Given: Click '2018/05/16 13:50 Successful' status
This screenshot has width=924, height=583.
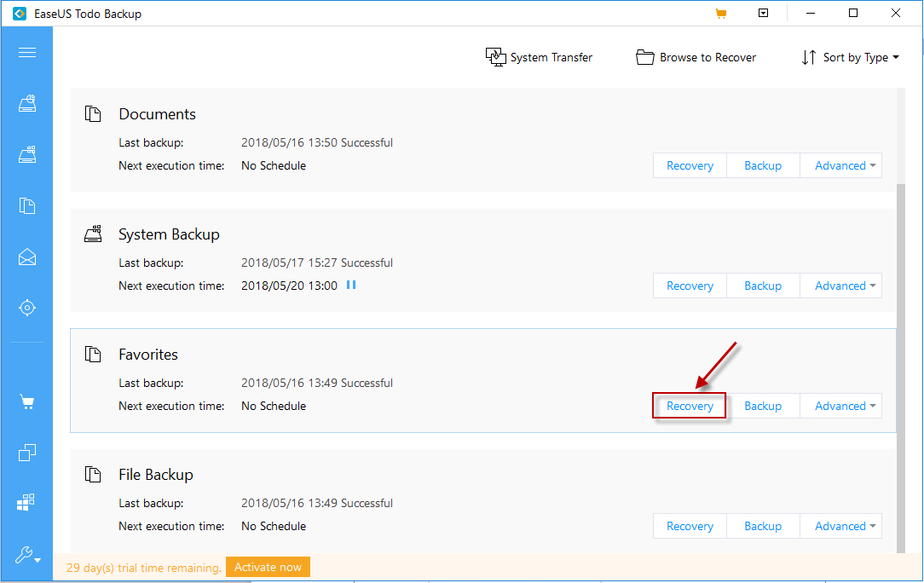Looking at the screenshot, I should pos(317,142).
